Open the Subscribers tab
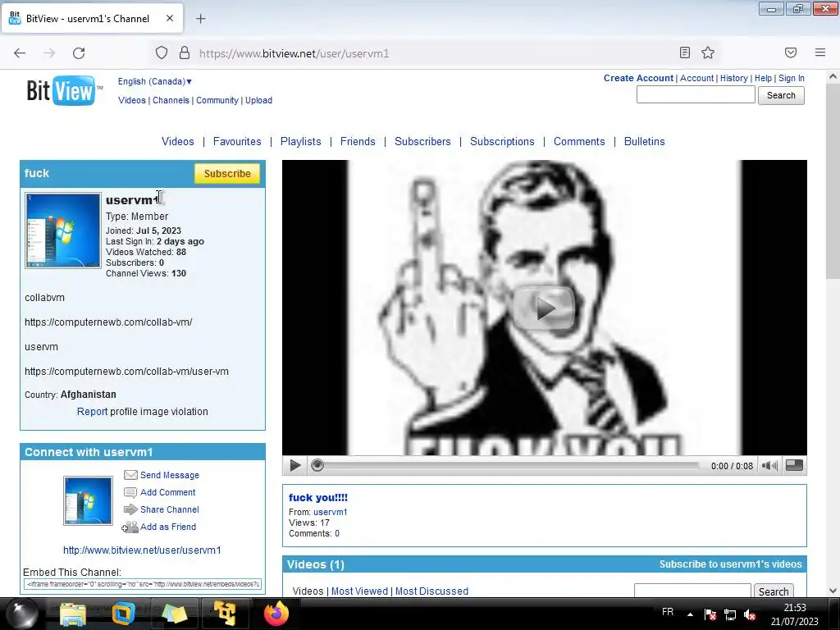840x630 pixels. coord(422,141)
